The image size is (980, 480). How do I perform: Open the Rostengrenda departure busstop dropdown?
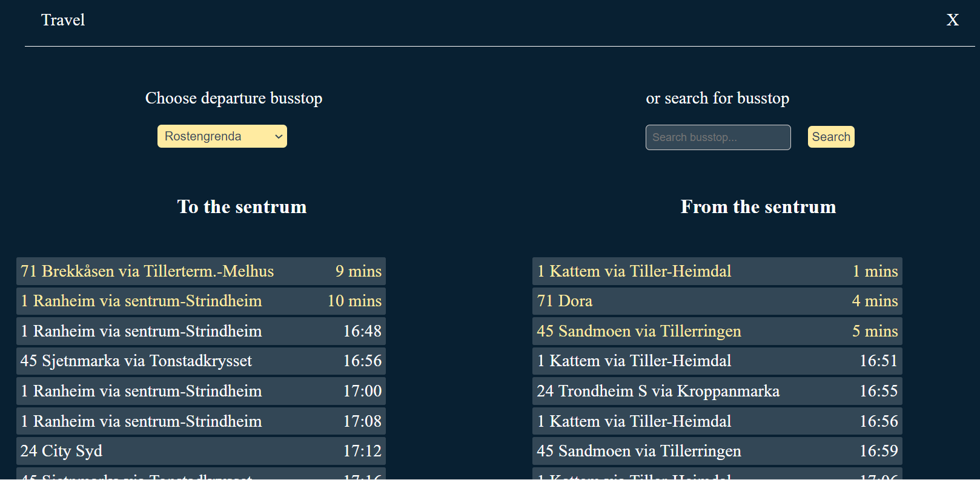coord(222,136)
